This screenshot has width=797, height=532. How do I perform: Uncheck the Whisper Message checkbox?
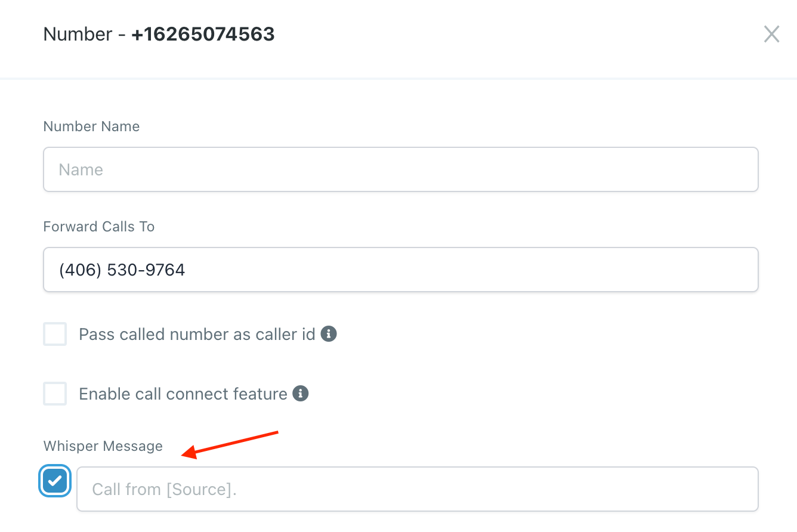[x=55, y=481]
